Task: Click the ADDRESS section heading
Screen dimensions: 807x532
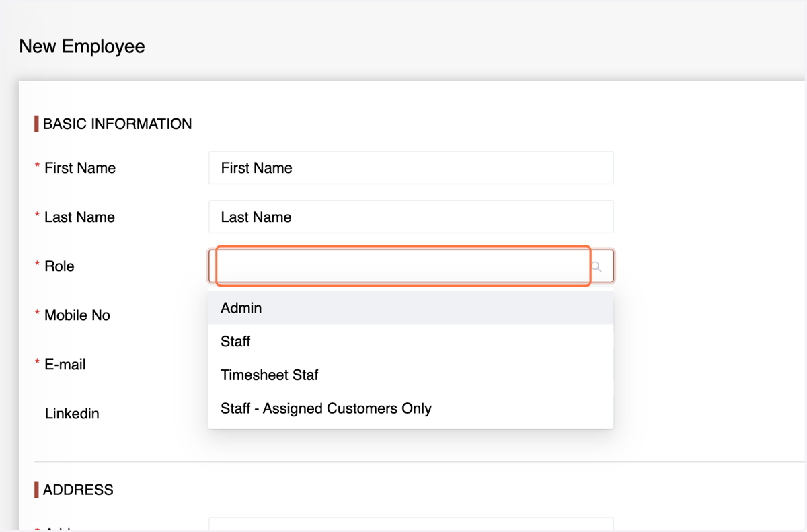Action: [x=78, y=490]
